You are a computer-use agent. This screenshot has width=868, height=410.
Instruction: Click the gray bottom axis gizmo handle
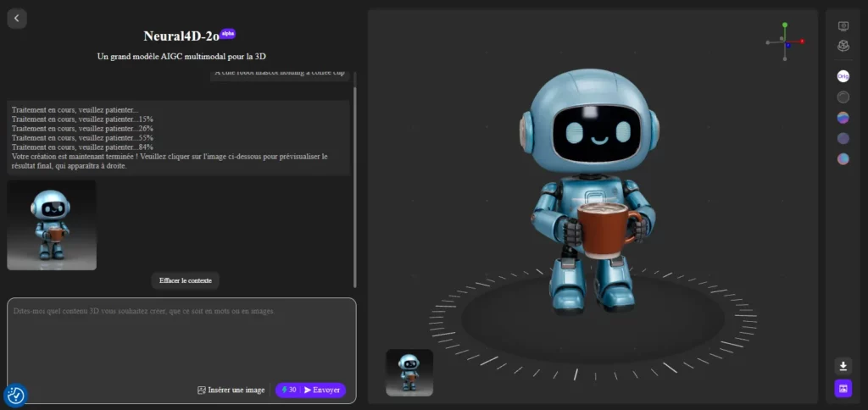pyautogui.click(x=784, y=58)
